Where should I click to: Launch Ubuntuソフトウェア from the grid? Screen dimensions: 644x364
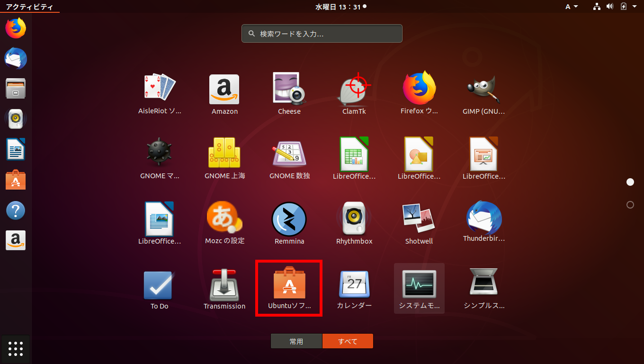289,288
